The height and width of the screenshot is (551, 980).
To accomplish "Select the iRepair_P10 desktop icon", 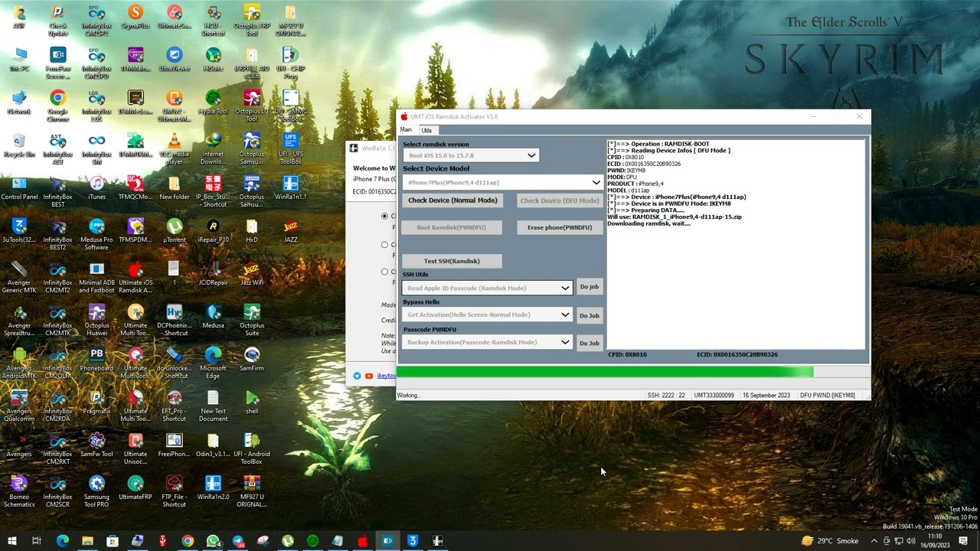I will [213, 231].
